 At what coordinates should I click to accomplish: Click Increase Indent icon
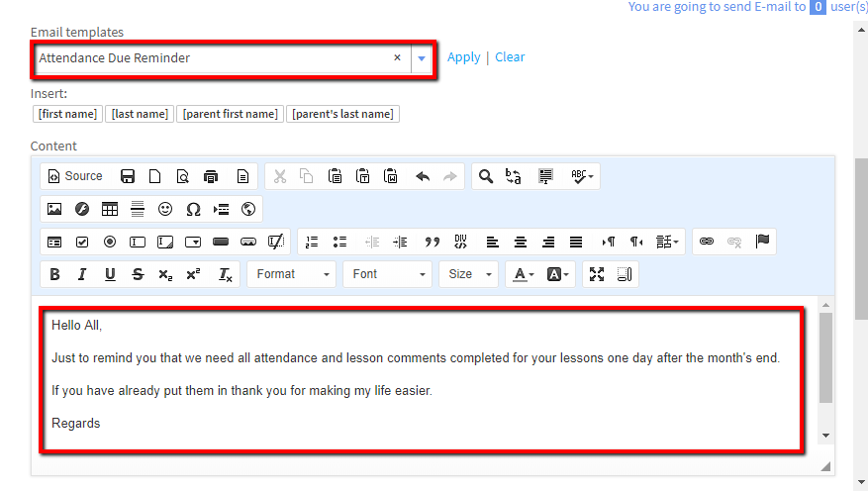coord(400,242)
